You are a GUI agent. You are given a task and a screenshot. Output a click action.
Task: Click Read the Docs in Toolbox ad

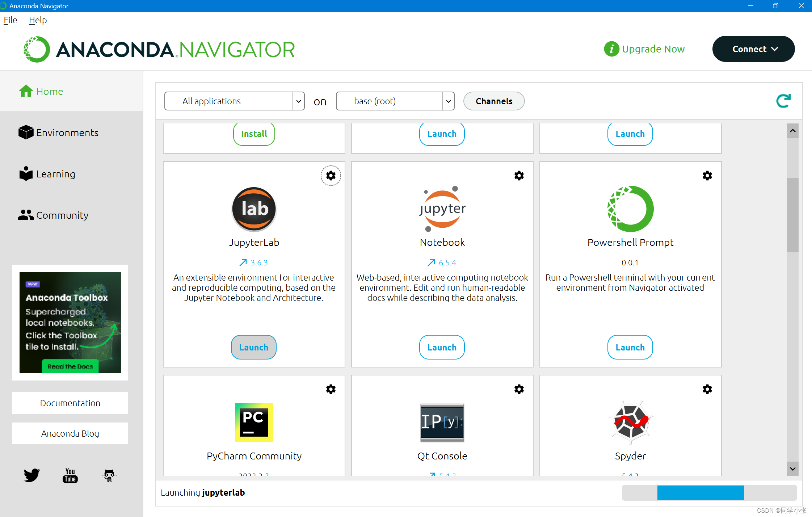coord(70,366)
